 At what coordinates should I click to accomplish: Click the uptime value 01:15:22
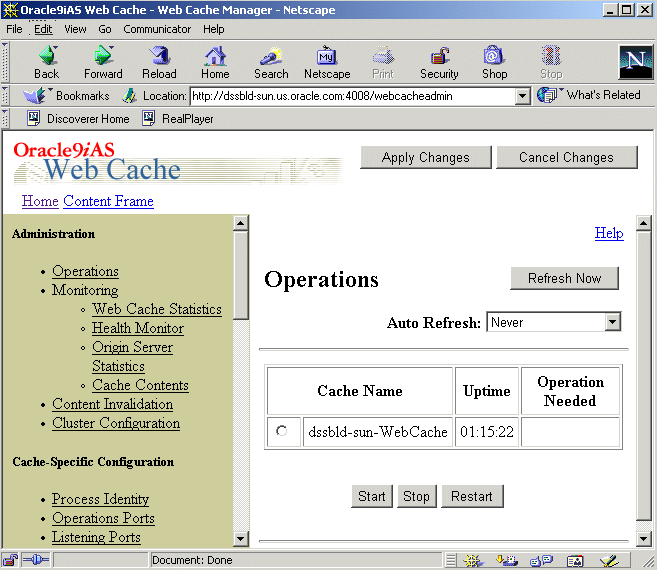coord(487,431)
